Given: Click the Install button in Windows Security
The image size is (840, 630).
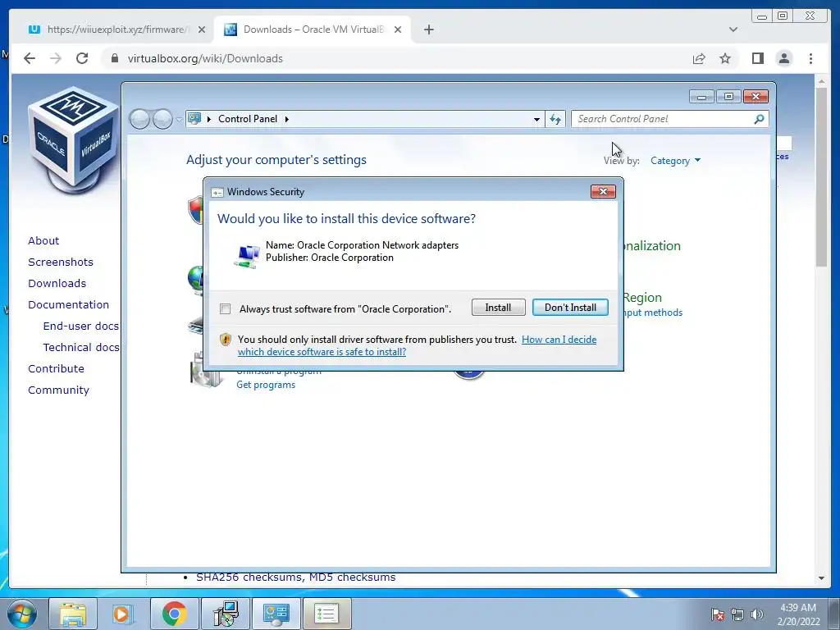Looking at the screenshot, I should pyautogui.click(x=498, y=308).
